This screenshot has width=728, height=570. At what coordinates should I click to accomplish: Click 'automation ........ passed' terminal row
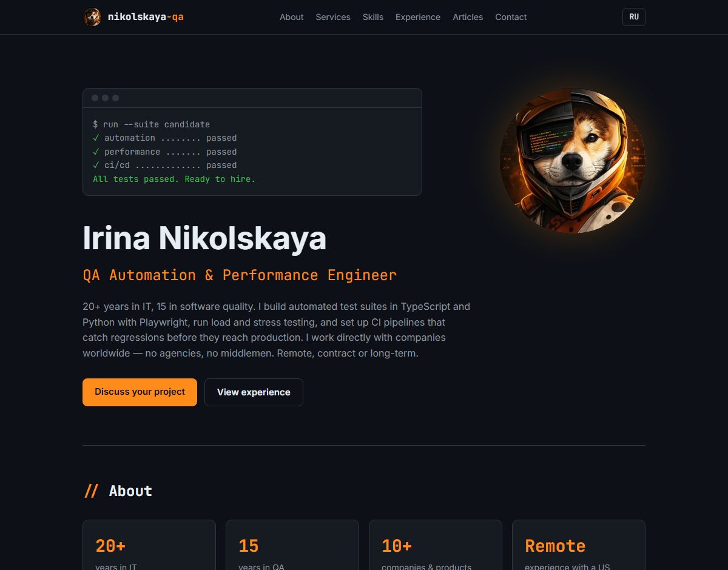[x=164, y=138]
